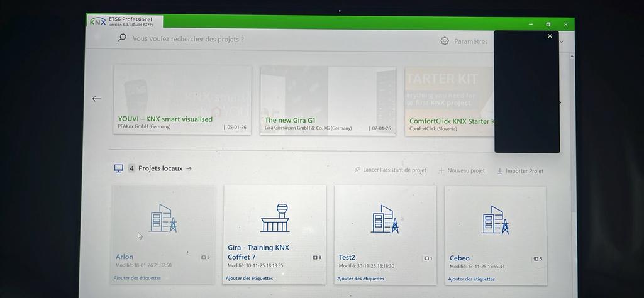Click Arlon device count icon
This screenshot has width=644, height=298.
pyautogui.click(x=203, y=257)
